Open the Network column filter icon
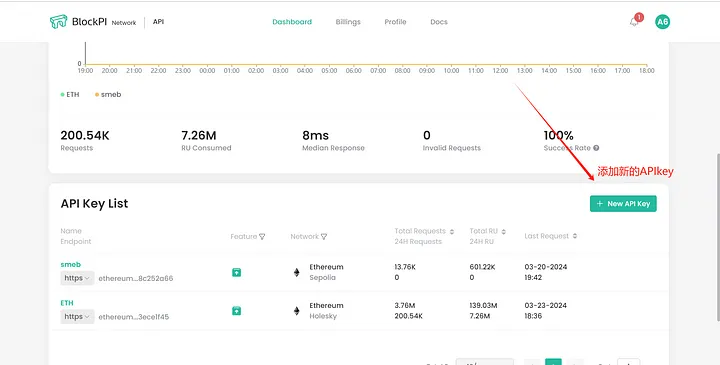 click(324, 236)
